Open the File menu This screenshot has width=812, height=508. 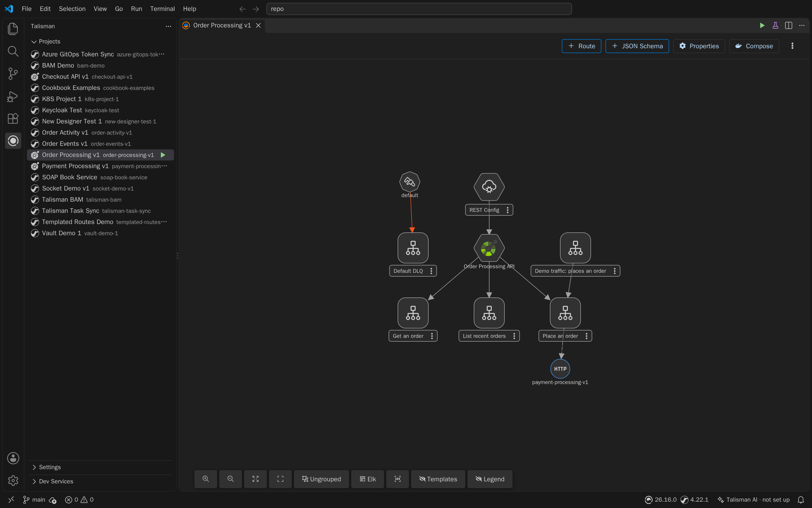[x=26, y=9]
